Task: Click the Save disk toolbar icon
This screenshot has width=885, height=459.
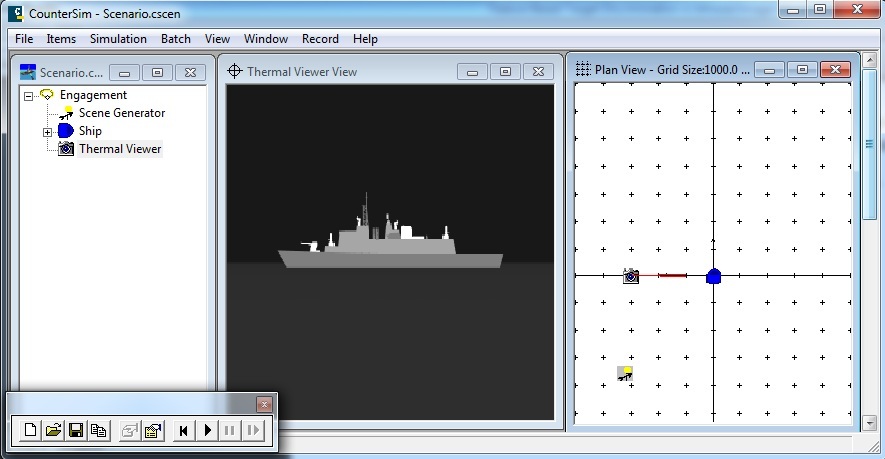Action: [76, 431]
